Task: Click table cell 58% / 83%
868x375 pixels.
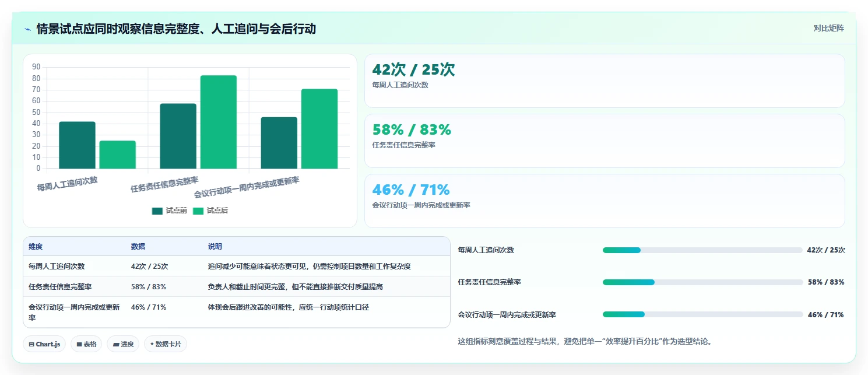Action: [149, 287]
